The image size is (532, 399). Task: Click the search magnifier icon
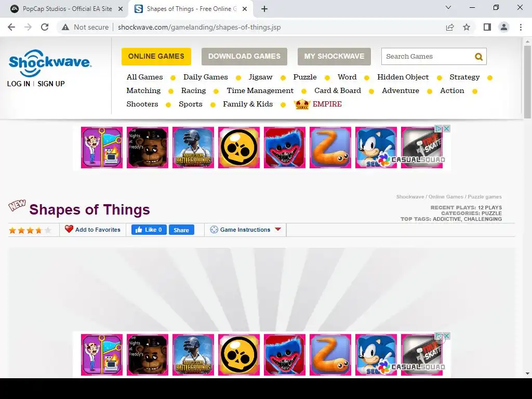(x=478, y=57)
